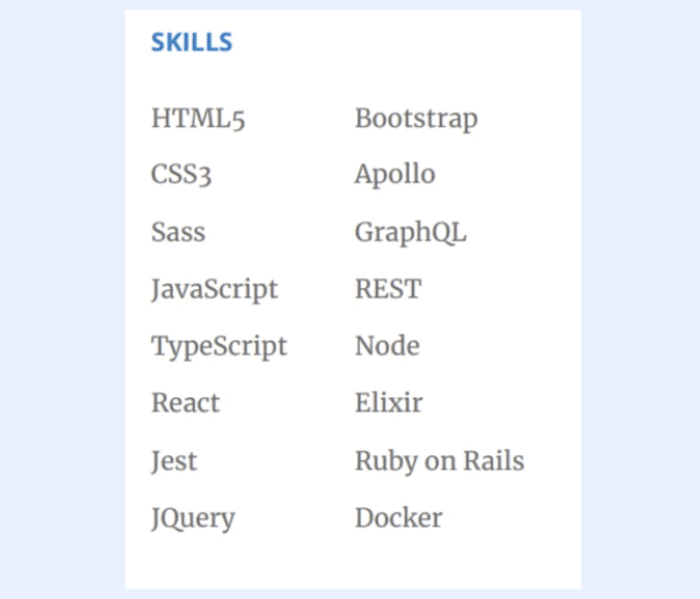The height and width of the screenshot is (599, 700).
Task: Select the TypeScript skill entry
Action: coord(219,347)
